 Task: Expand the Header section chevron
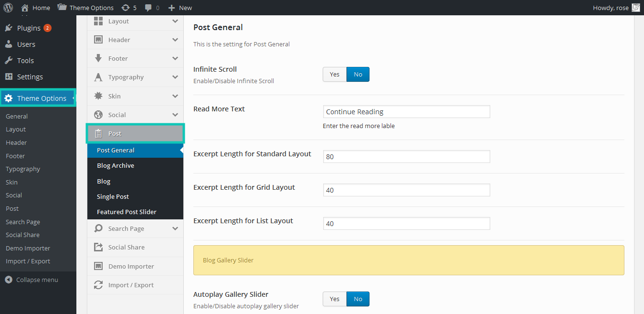(175, 40)
